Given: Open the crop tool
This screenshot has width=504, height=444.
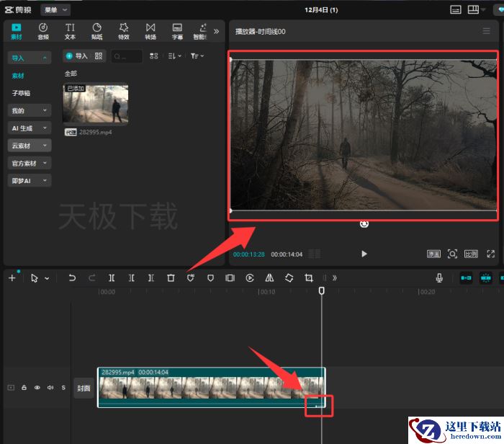Looking at the screenshot, I should click(x=309, y=277).
